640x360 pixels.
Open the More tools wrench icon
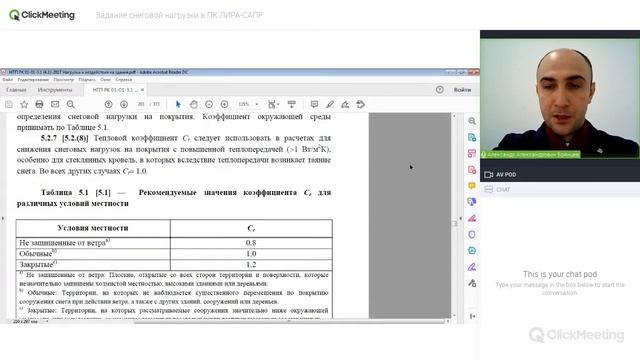point(472,283)
